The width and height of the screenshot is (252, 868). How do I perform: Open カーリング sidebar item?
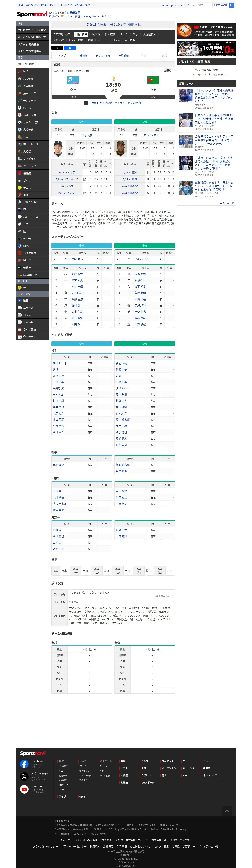pyautogui.click(x=33, y=166)
